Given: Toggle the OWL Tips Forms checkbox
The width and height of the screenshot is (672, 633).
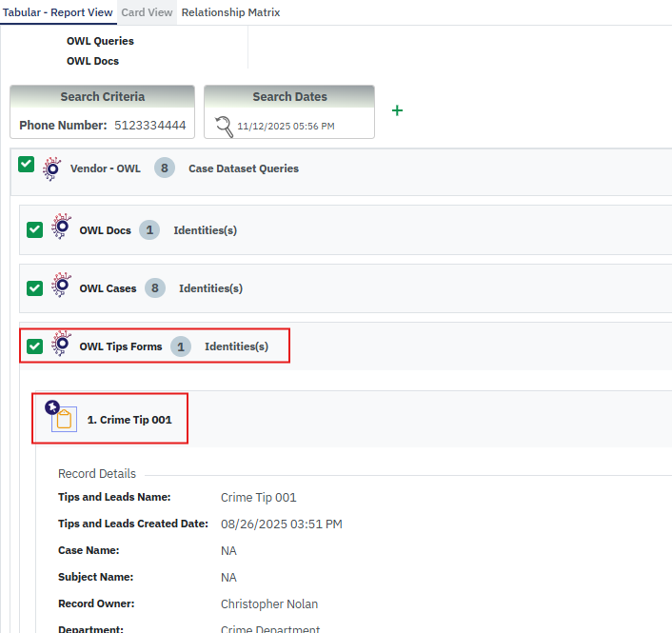Looking at the screenshot, I should (35, 346).
